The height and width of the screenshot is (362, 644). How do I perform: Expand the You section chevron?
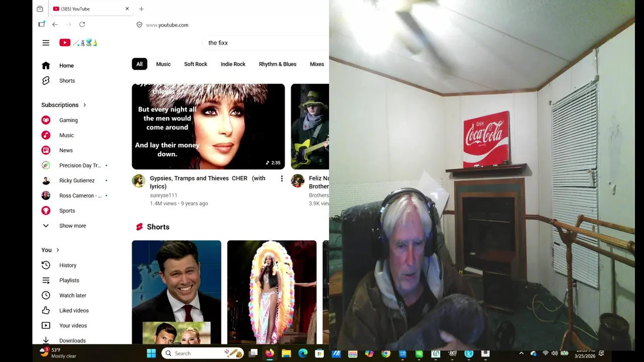(57, 250)
